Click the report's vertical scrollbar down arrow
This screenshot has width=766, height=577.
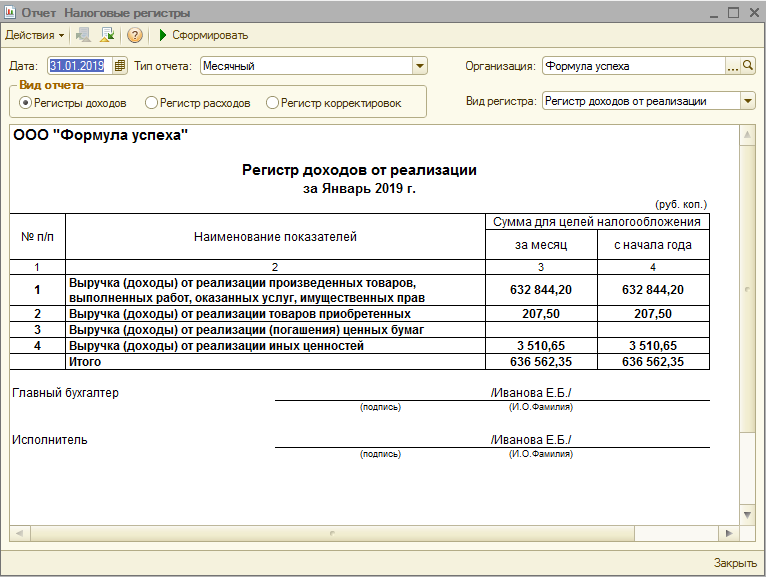pyautogui.click(x=746, y=514)
